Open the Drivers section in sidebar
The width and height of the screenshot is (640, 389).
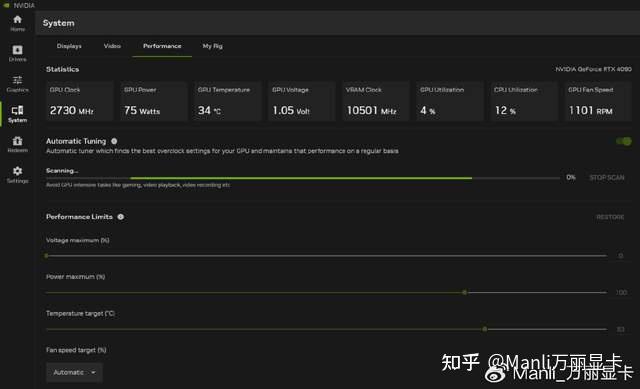coord(18,53)
